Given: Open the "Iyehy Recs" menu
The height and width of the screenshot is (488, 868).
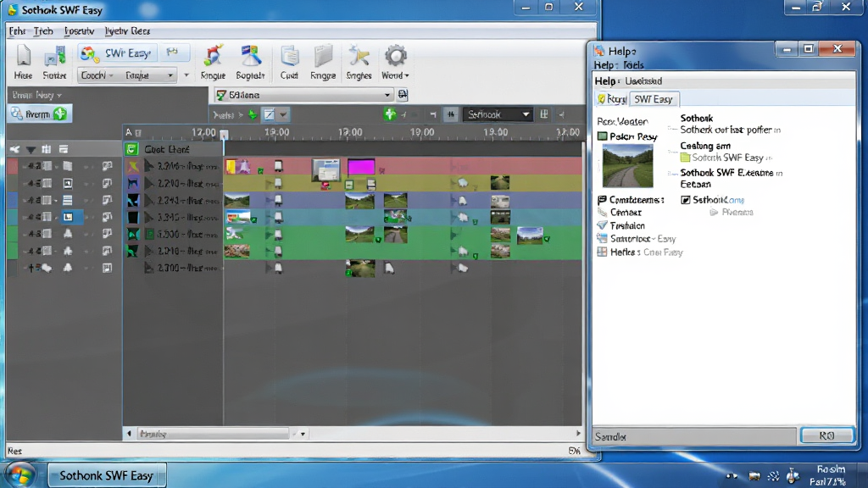Looking at the screenshot, I should (127, 31).
